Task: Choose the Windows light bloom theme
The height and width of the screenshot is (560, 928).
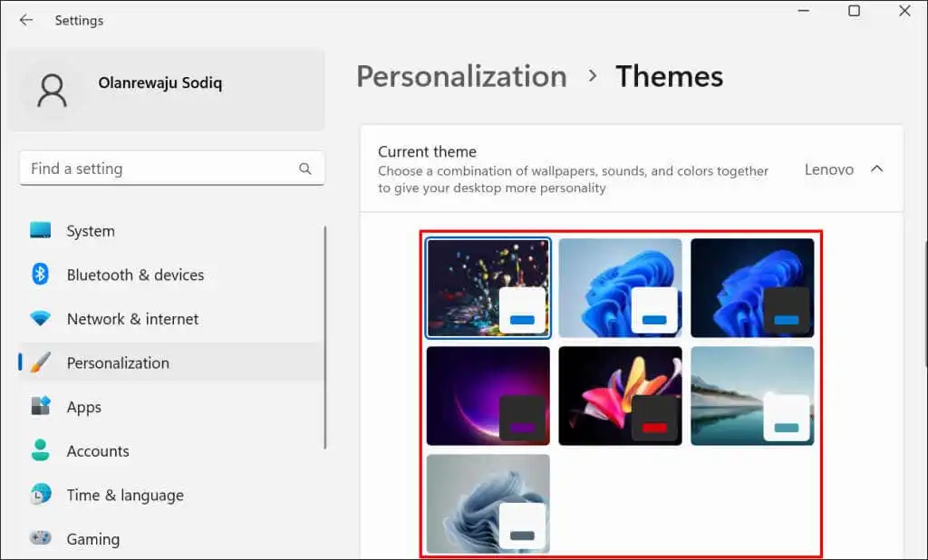Action: tap(620, 287)
